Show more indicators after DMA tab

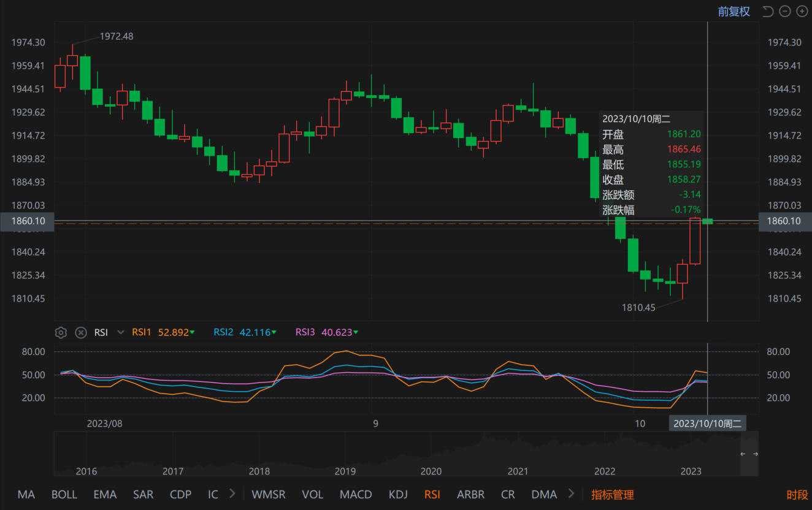pos(572,493)
